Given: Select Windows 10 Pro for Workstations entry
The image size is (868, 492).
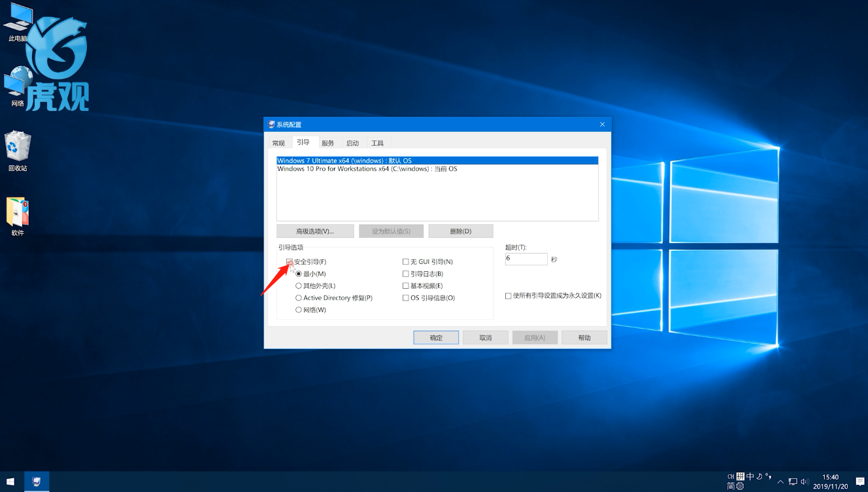Looking at the screenshot, I should pyautogui.click(x=437, y=169).
